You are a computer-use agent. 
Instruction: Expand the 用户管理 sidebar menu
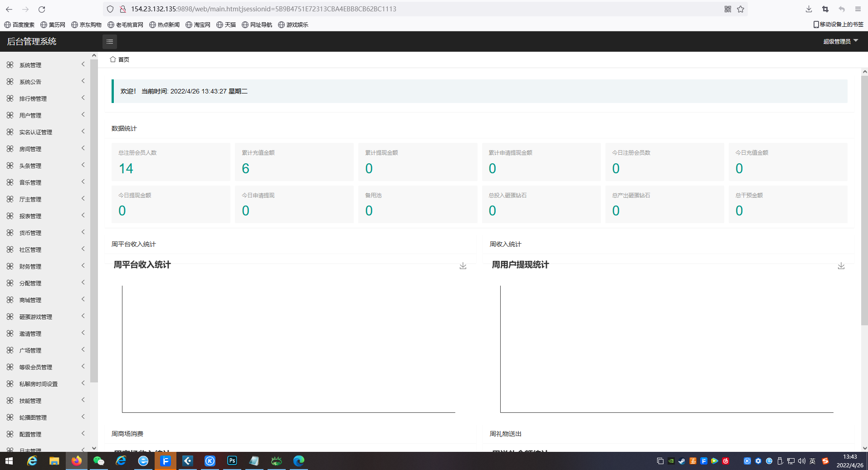point(30,115)
